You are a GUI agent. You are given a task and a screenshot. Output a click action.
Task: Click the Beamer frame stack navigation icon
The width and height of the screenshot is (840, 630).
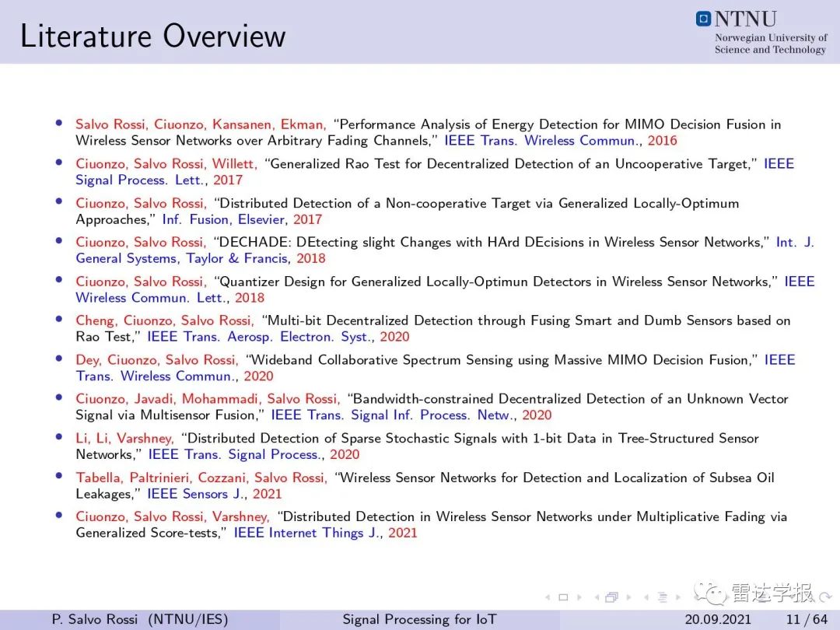point(612,597)
